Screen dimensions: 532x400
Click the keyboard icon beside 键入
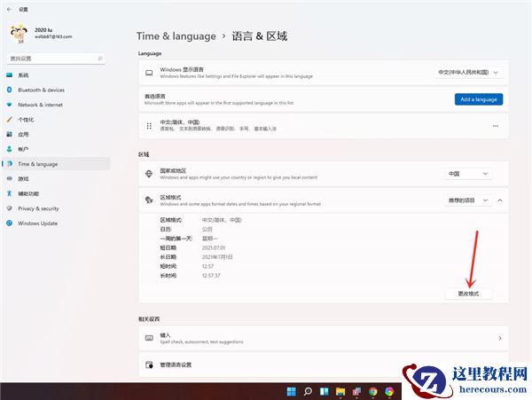click(x=149, y=338)
